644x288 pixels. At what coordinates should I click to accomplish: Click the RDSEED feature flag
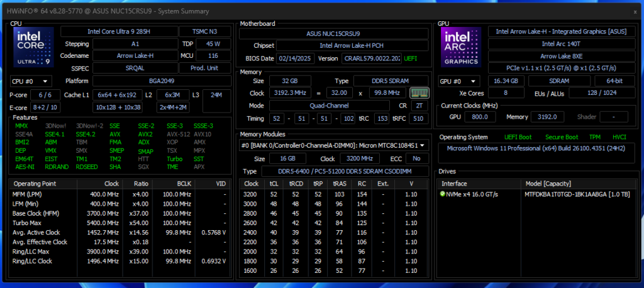tap(86, 167)
